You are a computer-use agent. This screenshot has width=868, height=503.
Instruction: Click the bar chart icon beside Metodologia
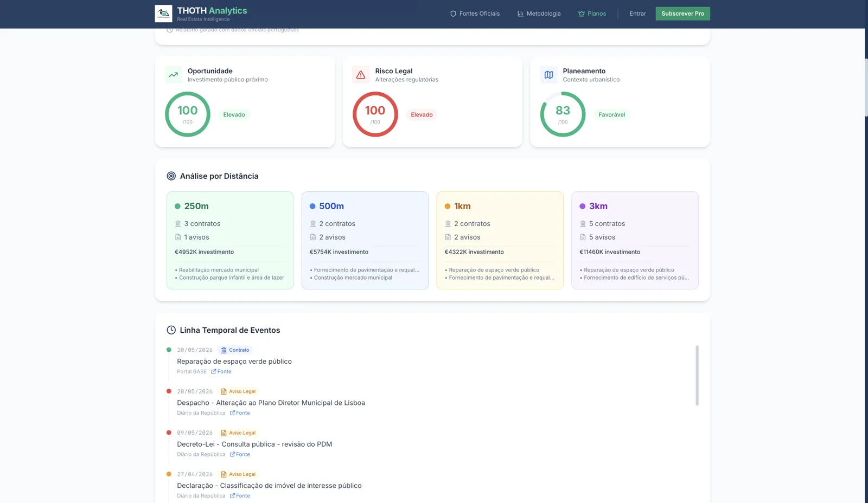pyautogui.click(x=520, y=14)
